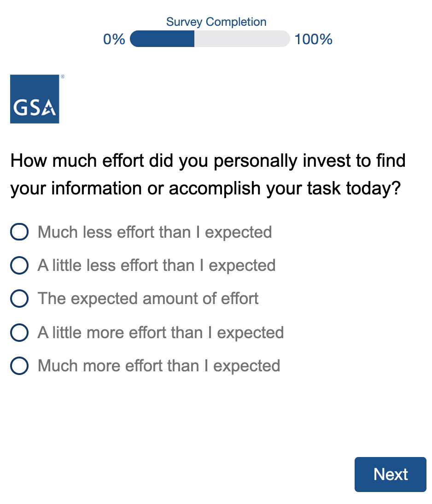432x504 pixels.
Task: Click the "A little less effort than I expected" text
Action: [x=157, y=265]
